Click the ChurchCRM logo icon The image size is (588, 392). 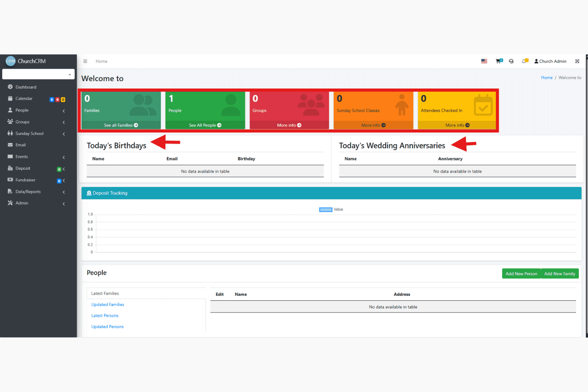10,61
